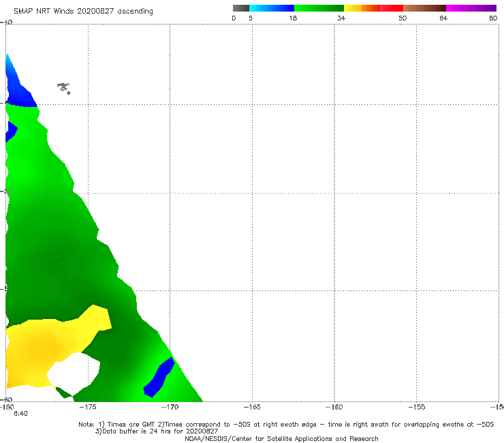Click the red segment of the colorbar
Viewport: 504px width, 443px height.
pyautogui.click(x=391, y=8)
